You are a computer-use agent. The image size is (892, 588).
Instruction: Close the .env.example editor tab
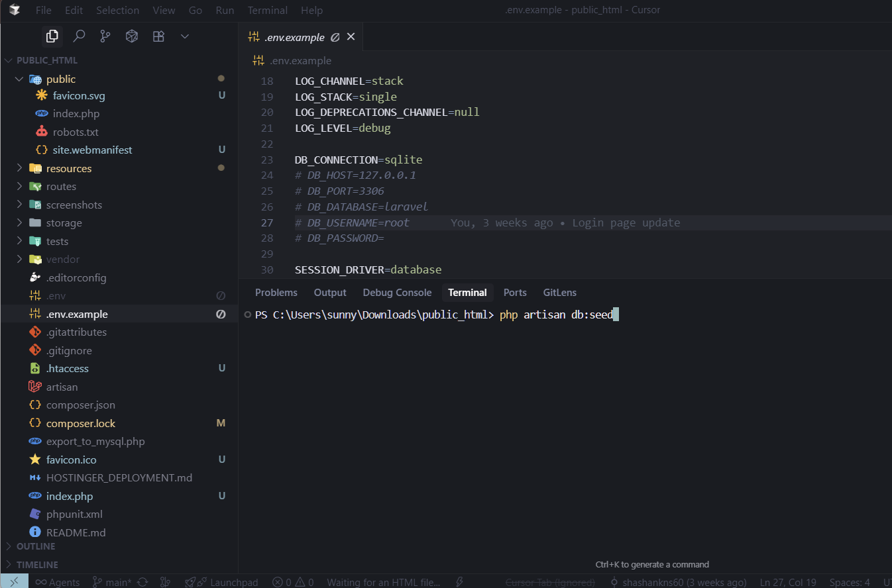pos(351,37)
